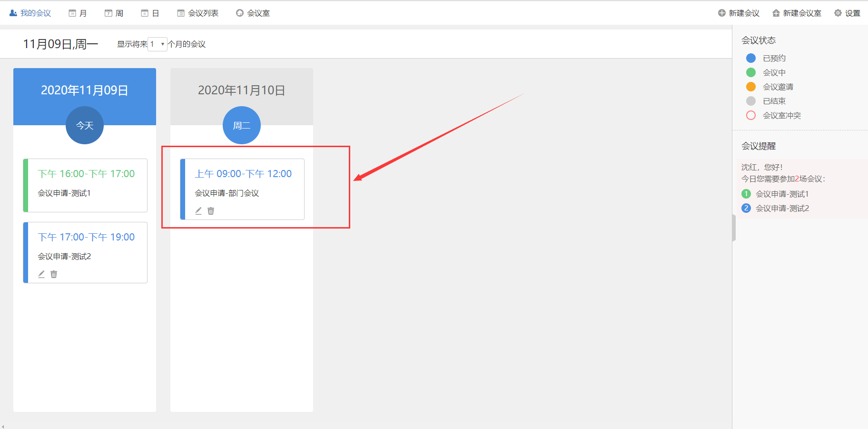Click the 会议提醒 section title
868x429 pixels.
tap(759, 146)
